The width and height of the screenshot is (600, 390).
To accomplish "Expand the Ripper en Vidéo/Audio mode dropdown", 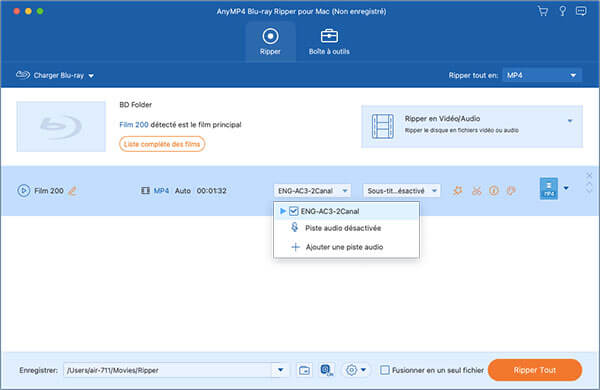I will [x=570, y=121].
